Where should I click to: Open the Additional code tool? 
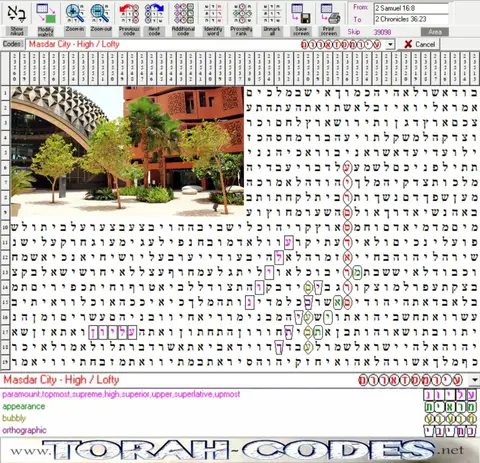point(183,14)
